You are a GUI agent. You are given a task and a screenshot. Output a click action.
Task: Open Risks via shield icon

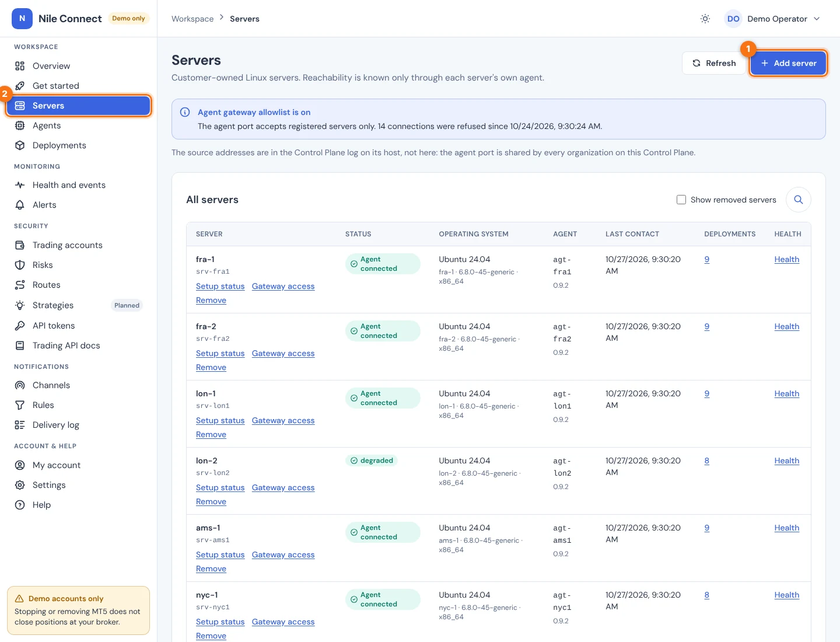click(20, 265)
